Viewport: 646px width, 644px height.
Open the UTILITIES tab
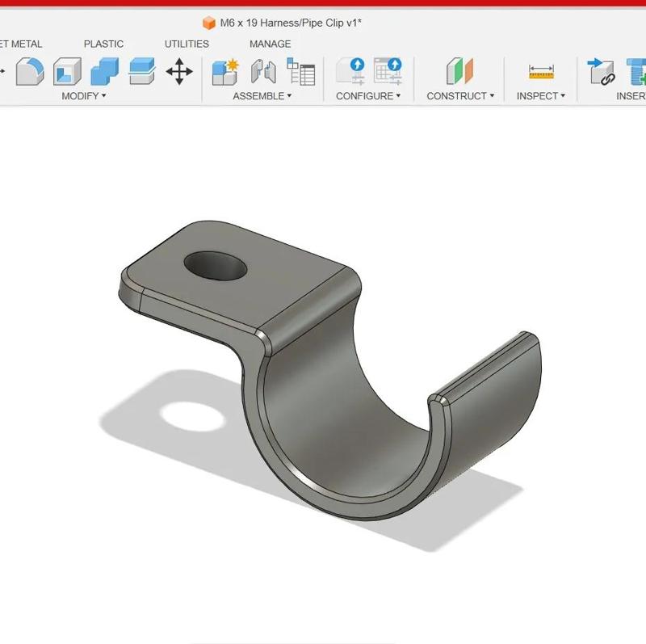coord(186,44)
